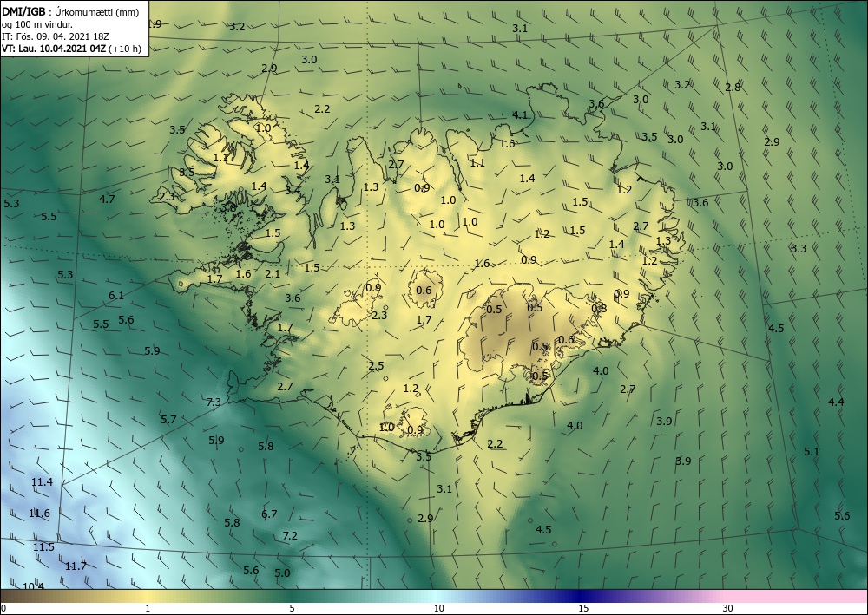Screen dimensions: 868x615
Task: Click the color scale label 5
Action: click(292, 608)
